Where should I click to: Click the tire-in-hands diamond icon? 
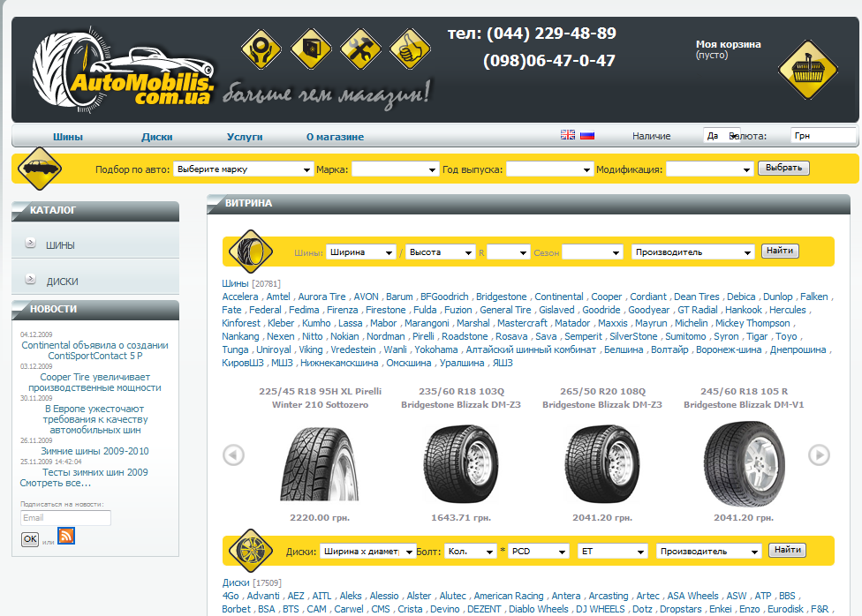point(261,49)
